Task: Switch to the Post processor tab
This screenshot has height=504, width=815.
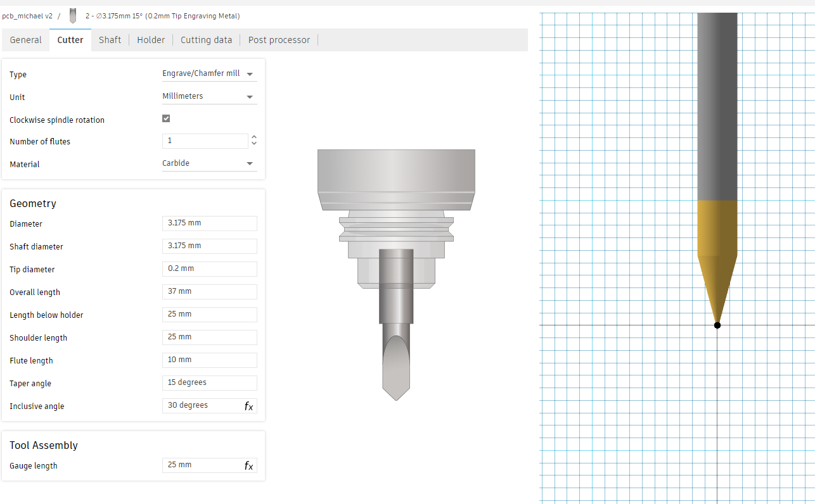Action: pyautogui.click(x=279, y=40)
